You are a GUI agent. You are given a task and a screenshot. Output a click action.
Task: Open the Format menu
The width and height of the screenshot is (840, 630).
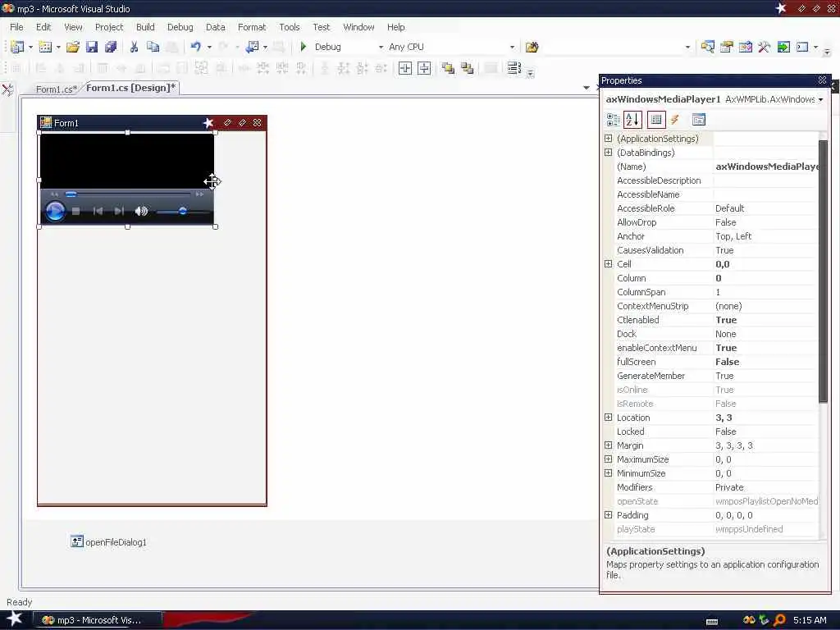tap(251, 27)
